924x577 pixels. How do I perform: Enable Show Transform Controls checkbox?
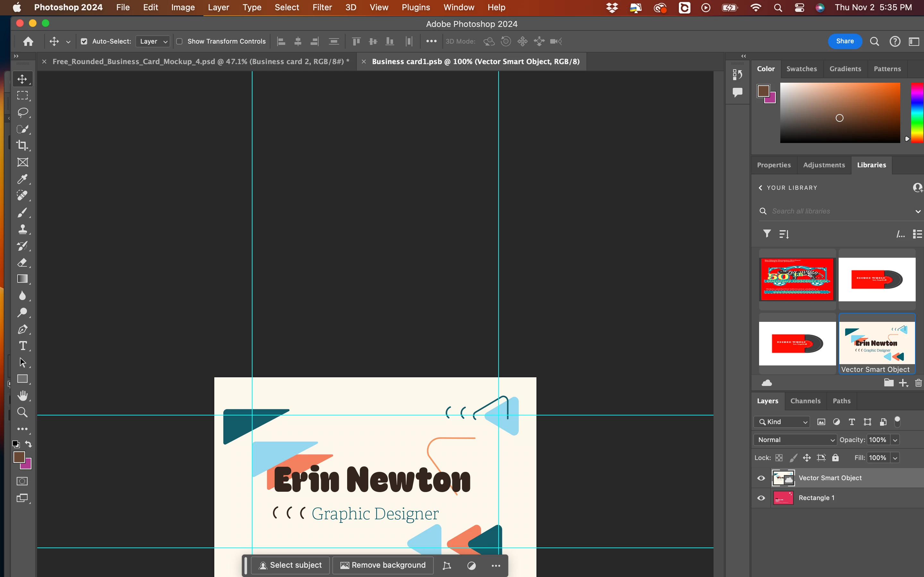(x=179, y=41)
